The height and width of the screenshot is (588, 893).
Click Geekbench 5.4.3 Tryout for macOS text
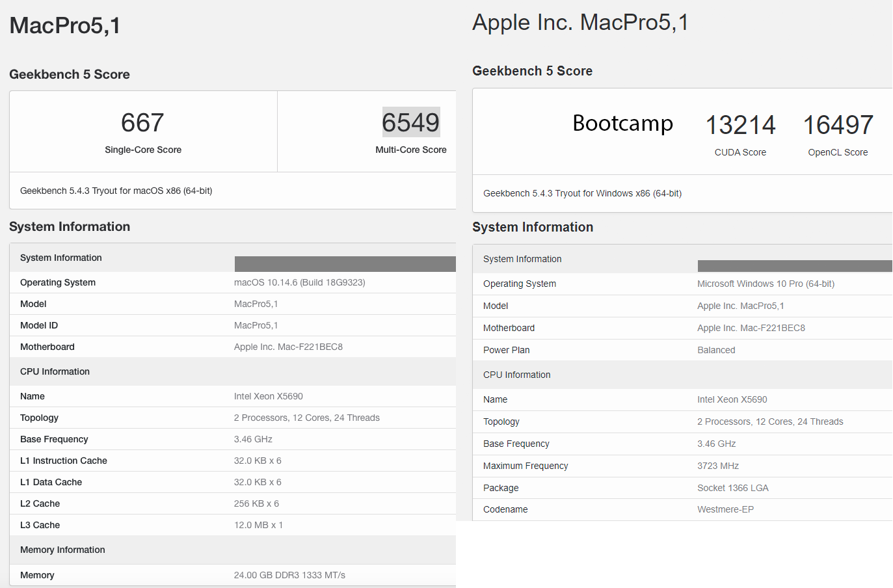(116, 191)
